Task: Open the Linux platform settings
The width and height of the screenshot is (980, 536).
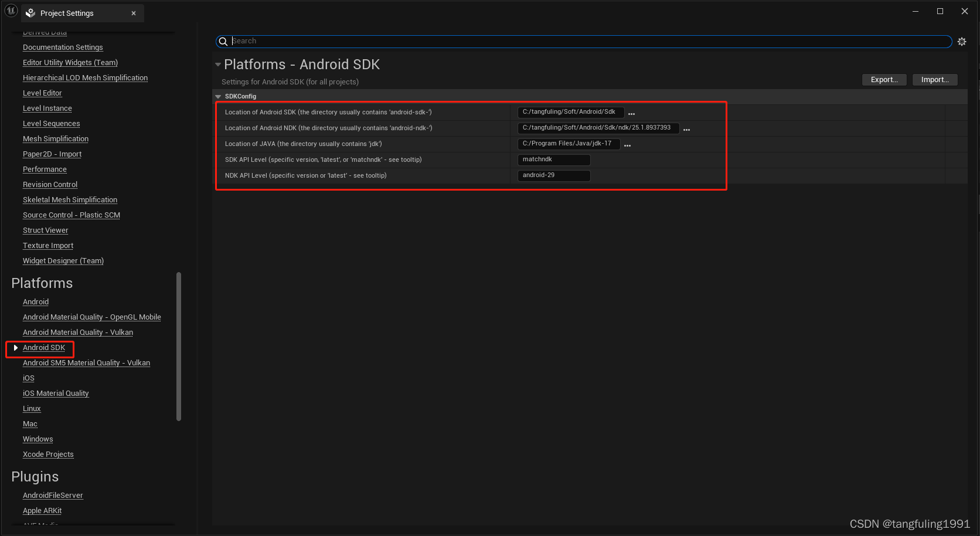Action: [32, 409]
